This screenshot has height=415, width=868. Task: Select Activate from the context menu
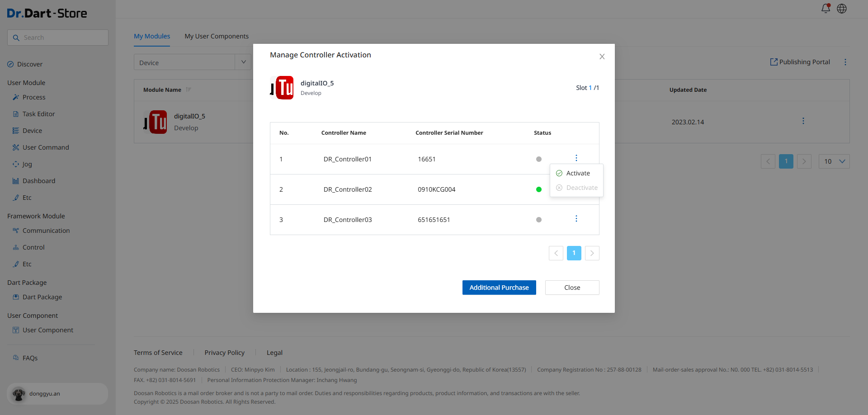577,173
